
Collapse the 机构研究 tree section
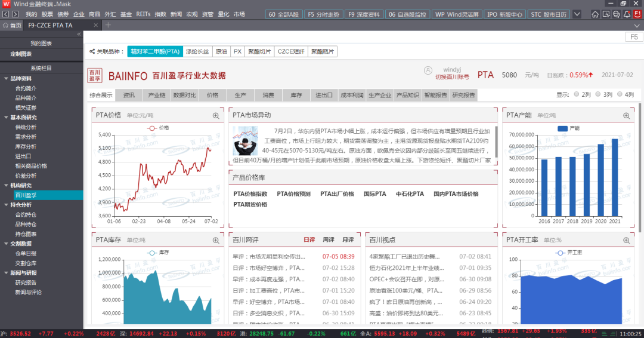(6, 186)
